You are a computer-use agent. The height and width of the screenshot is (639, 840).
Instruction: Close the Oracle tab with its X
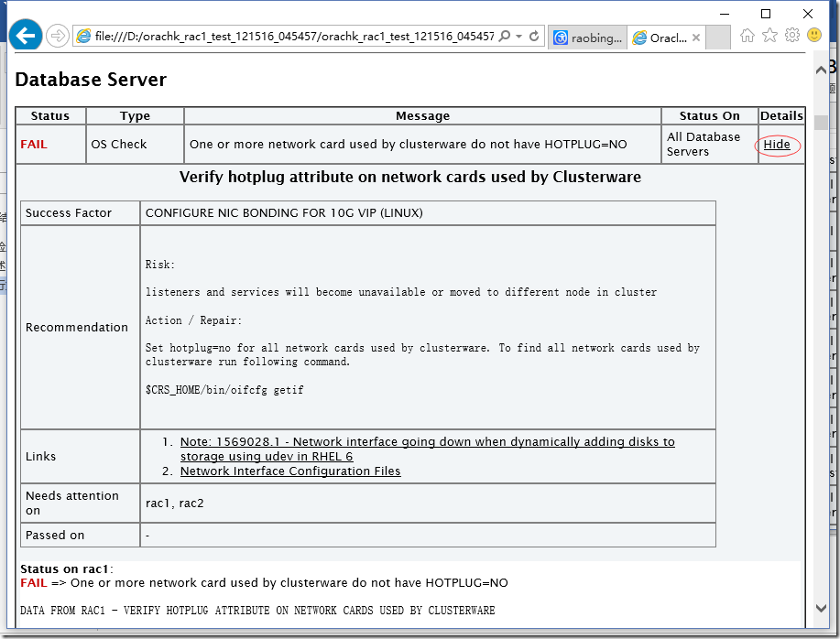tap(696, 38)
